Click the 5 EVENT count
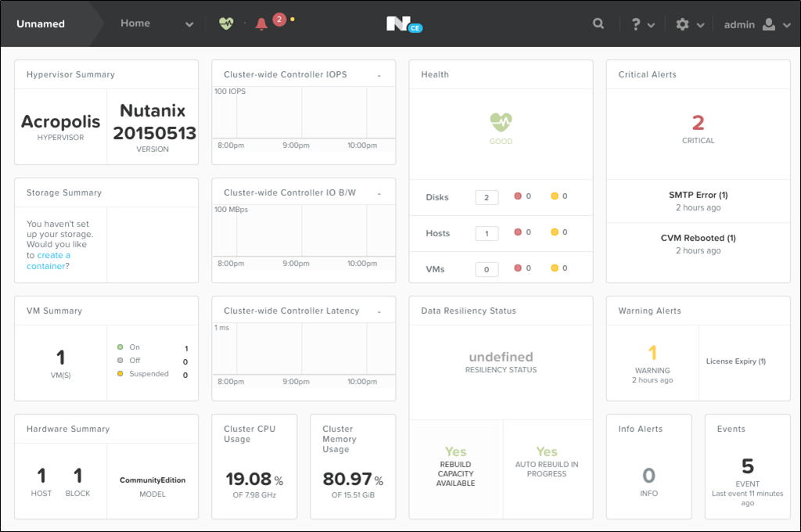This screenshot has height=532, width=801. click(x=748, y=466)
